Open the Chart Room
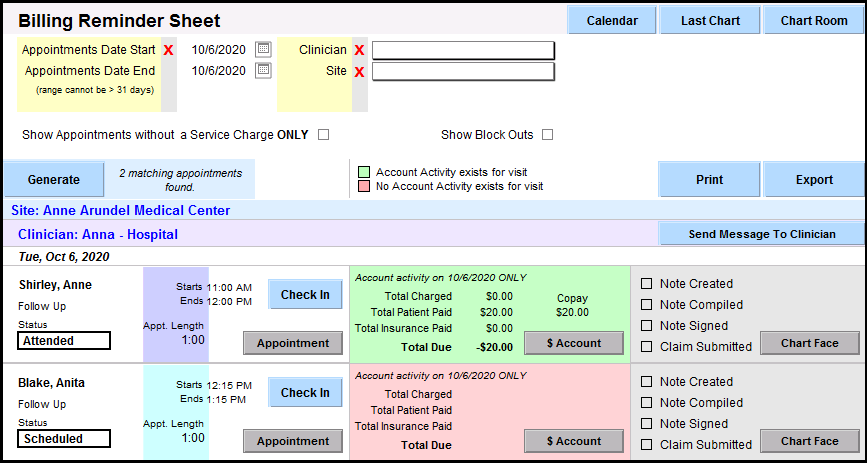The image size is (867, 463). tap(813, 20)
